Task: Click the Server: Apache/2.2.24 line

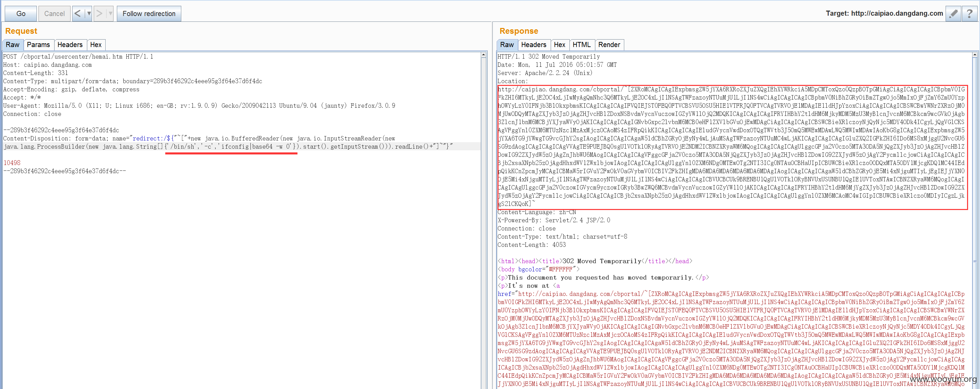Action: tap(545, 73)
